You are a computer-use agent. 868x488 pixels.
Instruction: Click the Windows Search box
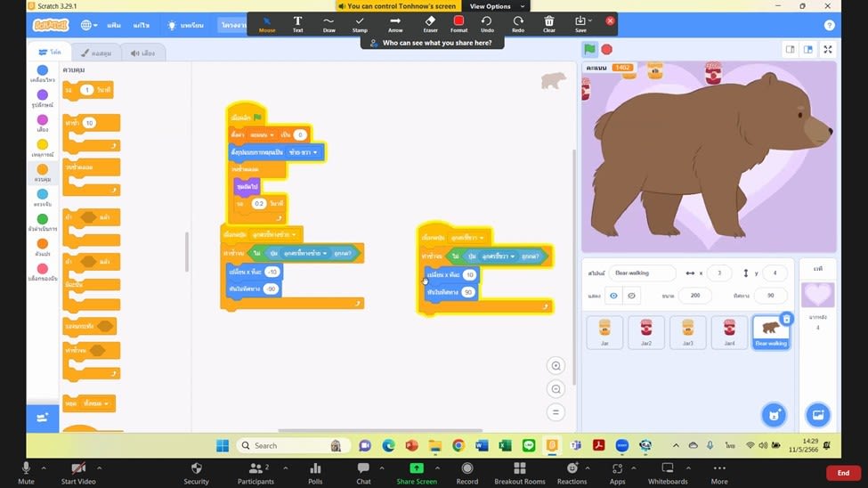292,445
